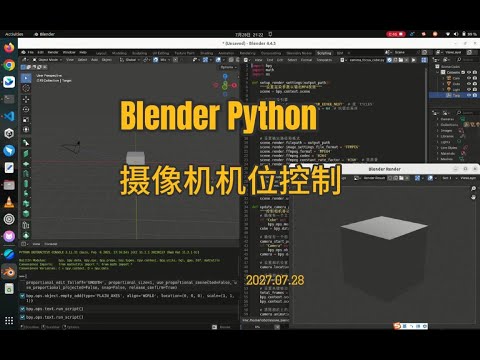Open Firefox from the dock
This screenshot has height=360, width=480.
click(x=9, y=48)
